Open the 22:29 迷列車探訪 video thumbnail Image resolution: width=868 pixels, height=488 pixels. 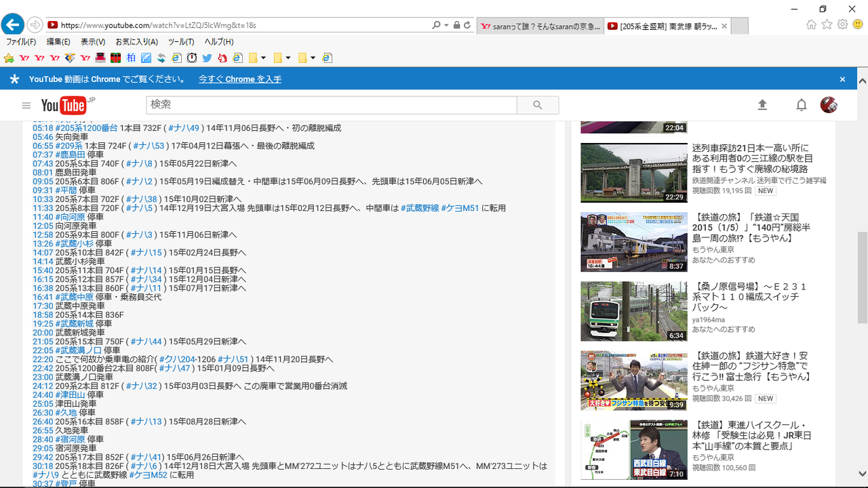point(633,173)
